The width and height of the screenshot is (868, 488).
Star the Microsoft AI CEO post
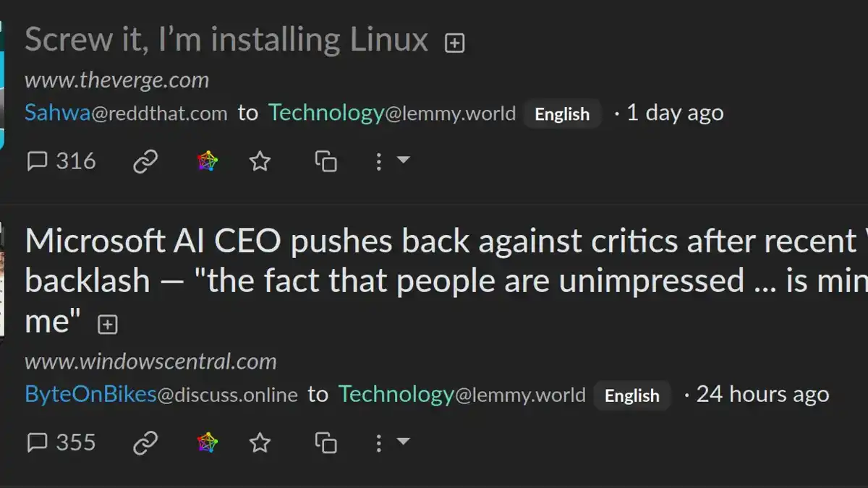260,442
